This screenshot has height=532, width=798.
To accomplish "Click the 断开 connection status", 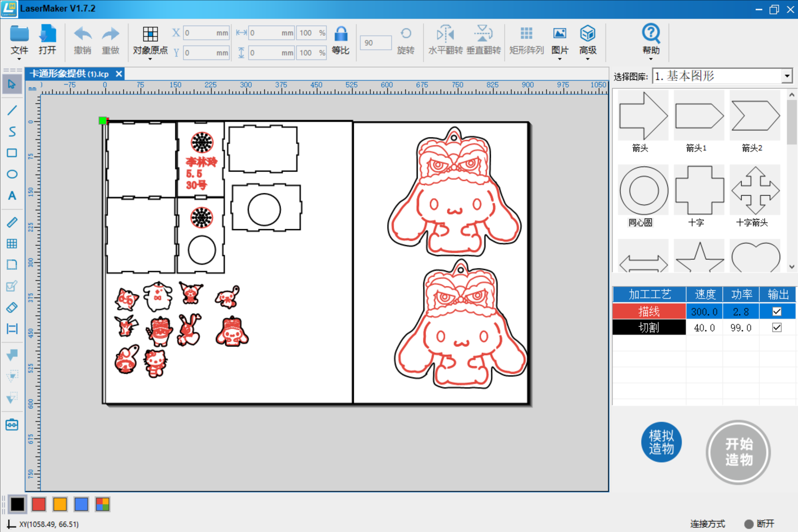I will point(760,524).
